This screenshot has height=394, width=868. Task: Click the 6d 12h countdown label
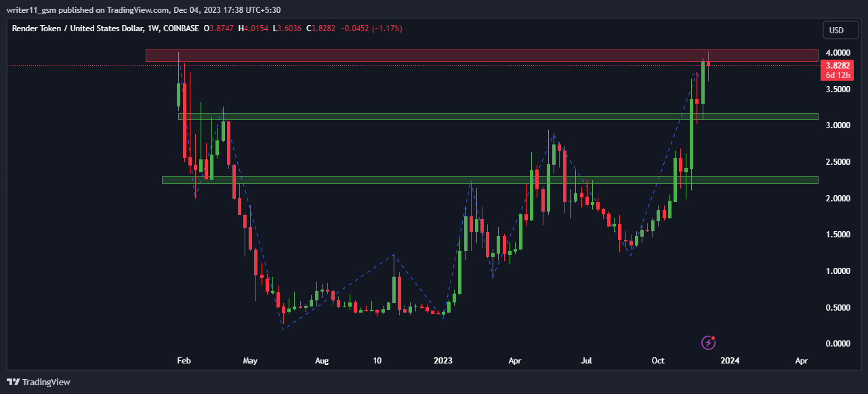pyautogui.click(x=838, y=75)
